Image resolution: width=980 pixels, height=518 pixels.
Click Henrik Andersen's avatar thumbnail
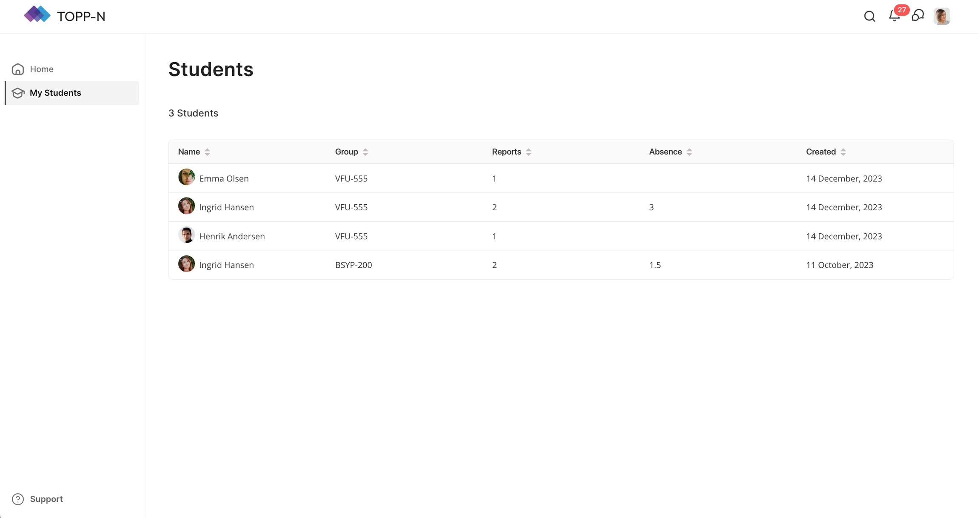point(186,235)
